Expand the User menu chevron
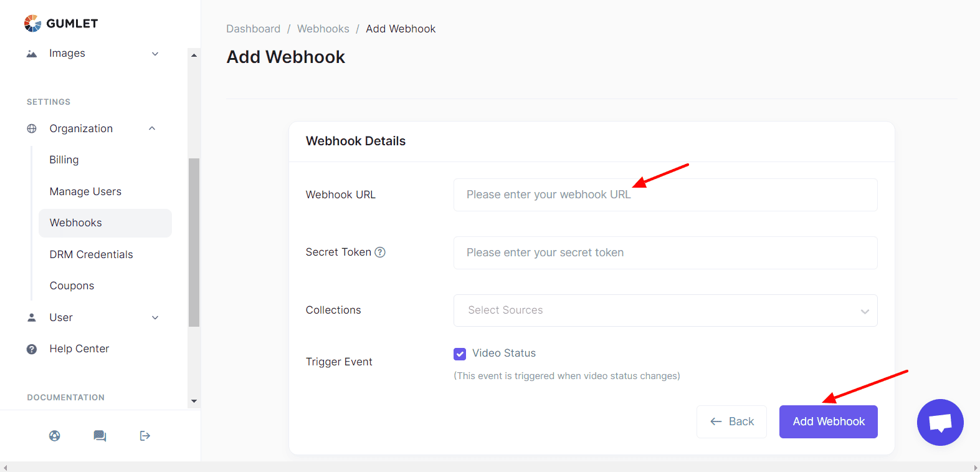980x472 pixels. click(155, 317)
